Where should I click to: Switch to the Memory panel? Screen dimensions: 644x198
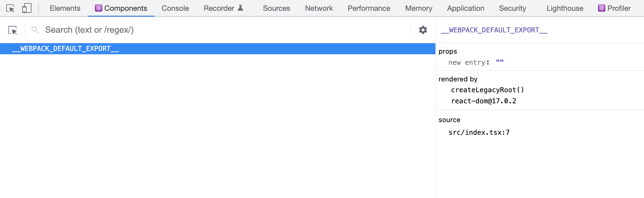click(x=418, y=8)
